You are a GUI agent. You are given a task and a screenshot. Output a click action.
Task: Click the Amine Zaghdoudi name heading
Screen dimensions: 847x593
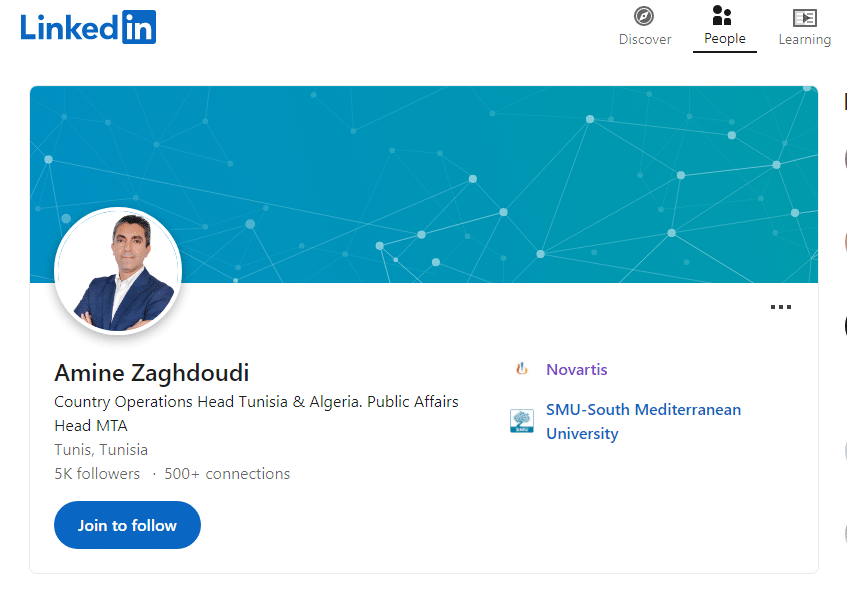tap(152, 373)
